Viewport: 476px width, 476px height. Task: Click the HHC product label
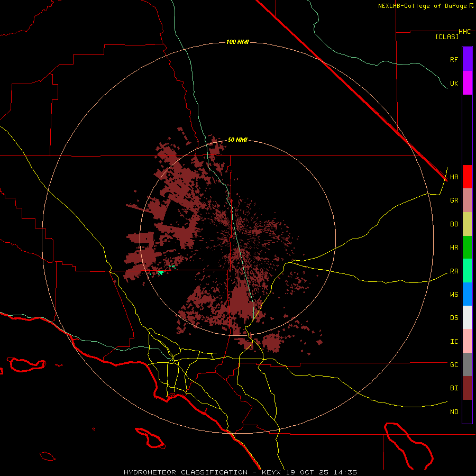pos(465,32)
